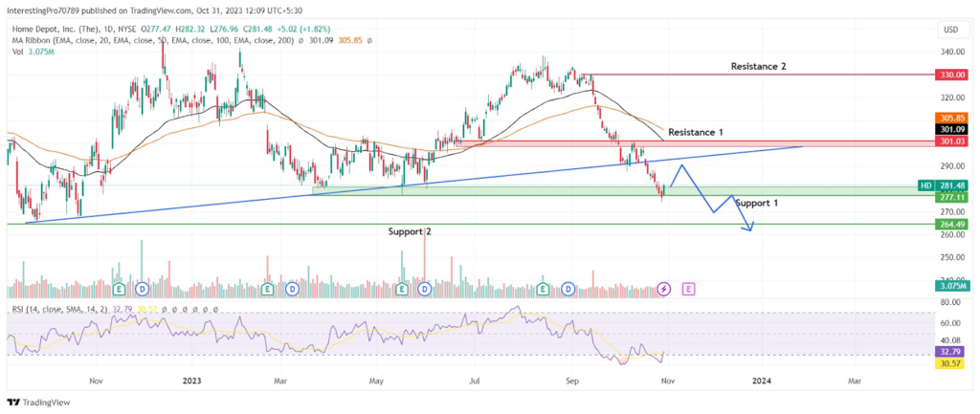Click the purple lightning bolt event icon
Screen dimensions: 980x414
[x=664, y=289]
